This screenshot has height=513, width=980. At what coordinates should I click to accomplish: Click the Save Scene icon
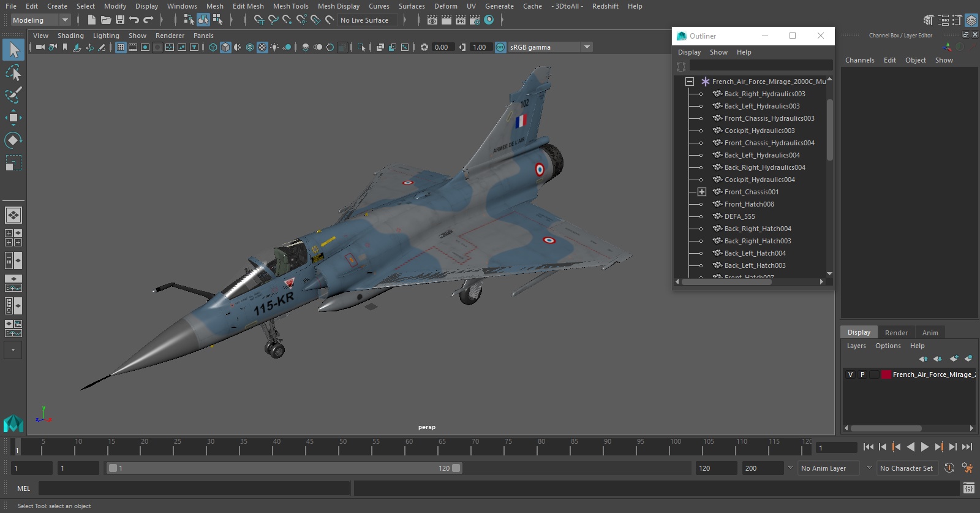click(x=120, y=20)
